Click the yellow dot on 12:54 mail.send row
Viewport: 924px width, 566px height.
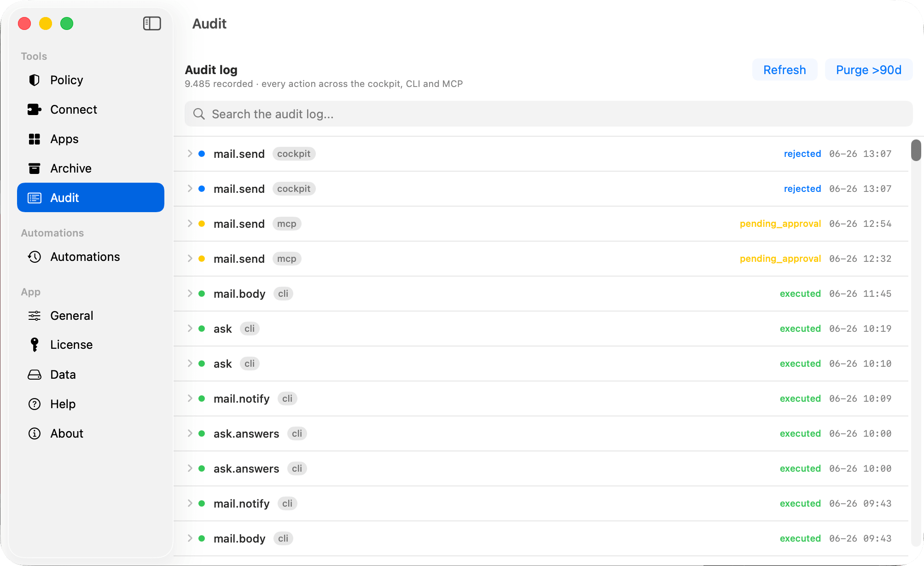(x=202, y=224)
